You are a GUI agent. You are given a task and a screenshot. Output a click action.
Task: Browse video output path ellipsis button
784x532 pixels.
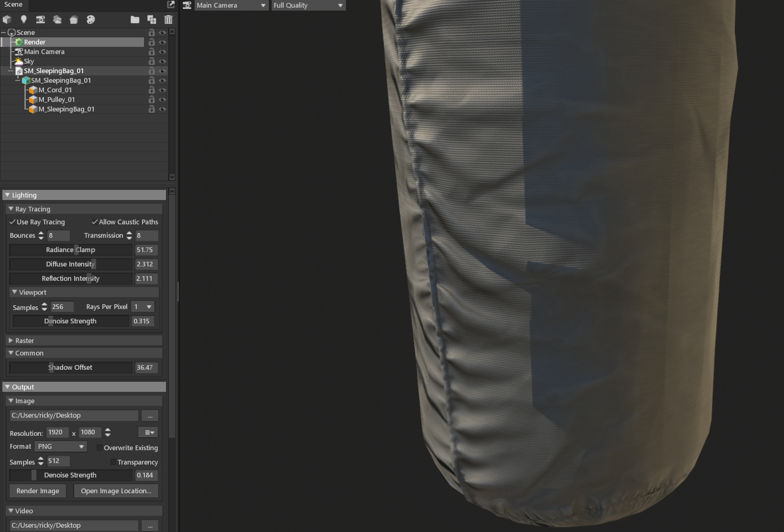(x=150, y=526)
